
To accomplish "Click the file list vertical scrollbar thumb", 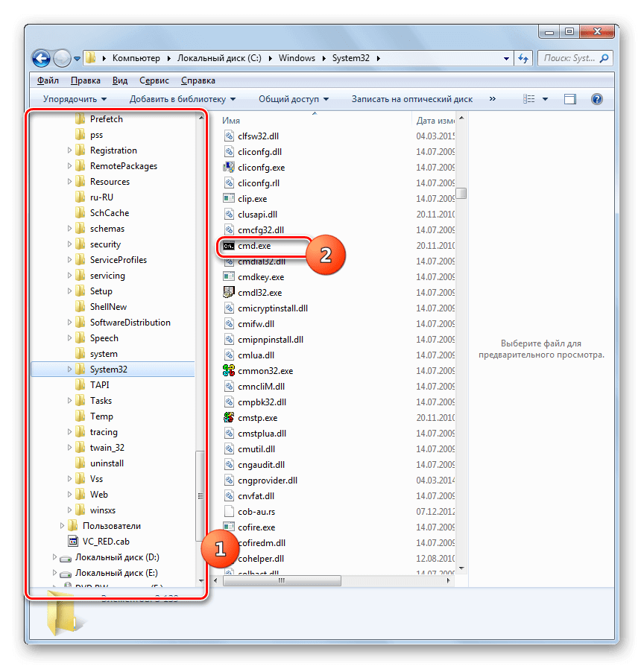I will click(x=462, y=194).
